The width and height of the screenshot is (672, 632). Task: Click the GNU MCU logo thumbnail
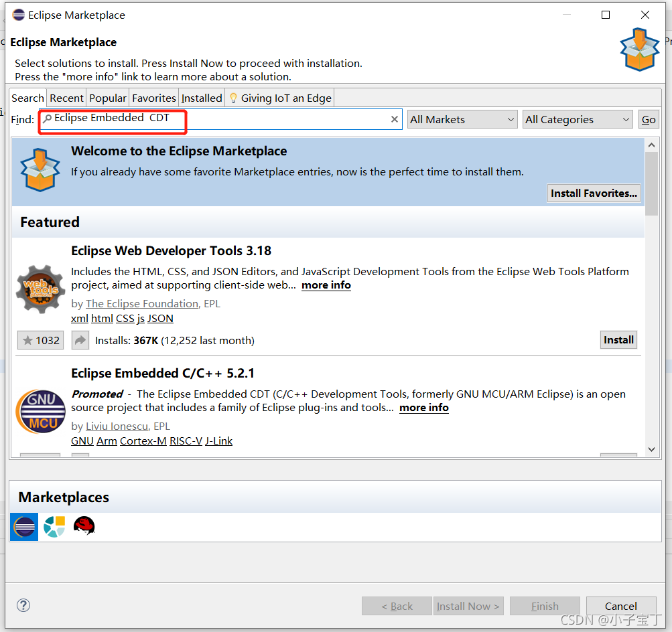(41, 411)
